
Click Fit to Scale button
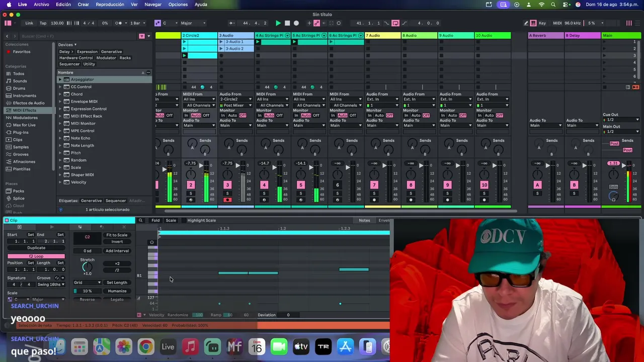tap(117, 235)
